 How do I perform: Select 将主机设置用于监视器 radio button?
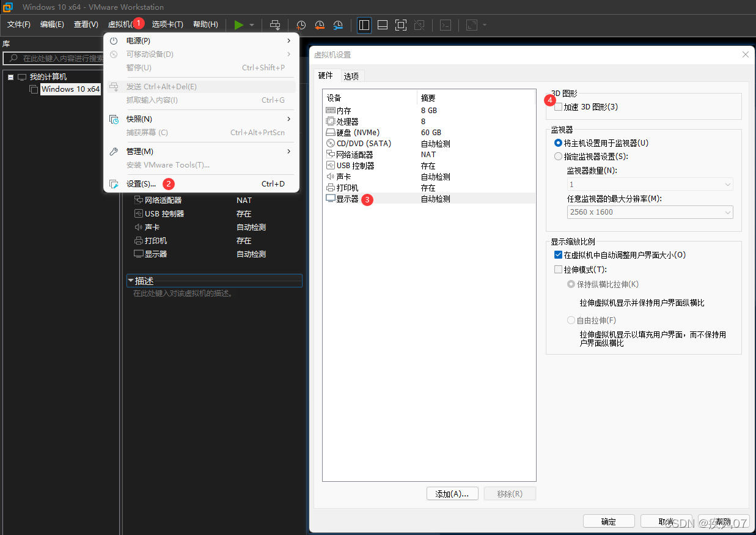point(558,143)
